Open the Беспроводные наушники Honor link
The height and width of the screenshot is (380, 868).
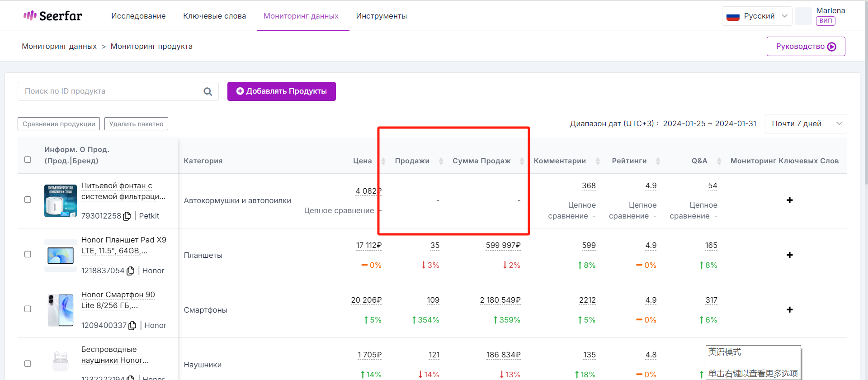click(x=115, y=355)
